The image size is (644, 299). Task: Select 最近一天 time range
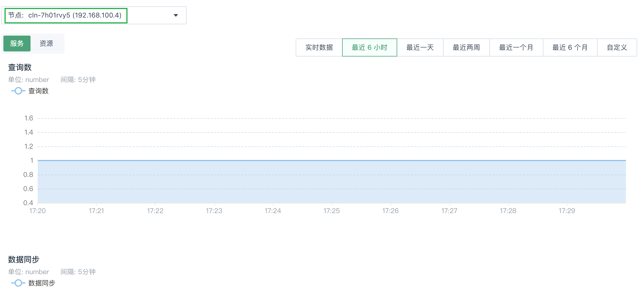coord(420,47)
